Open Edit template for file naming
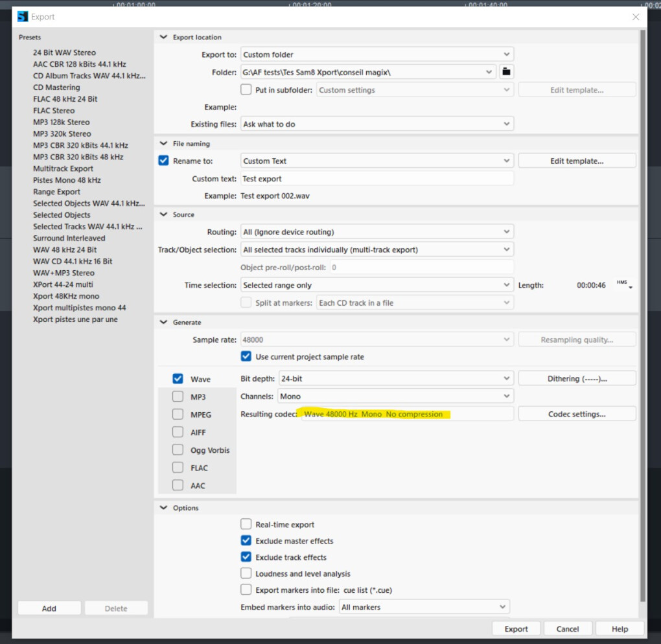Viewport: 661px width, 644px height. [577, 161]
